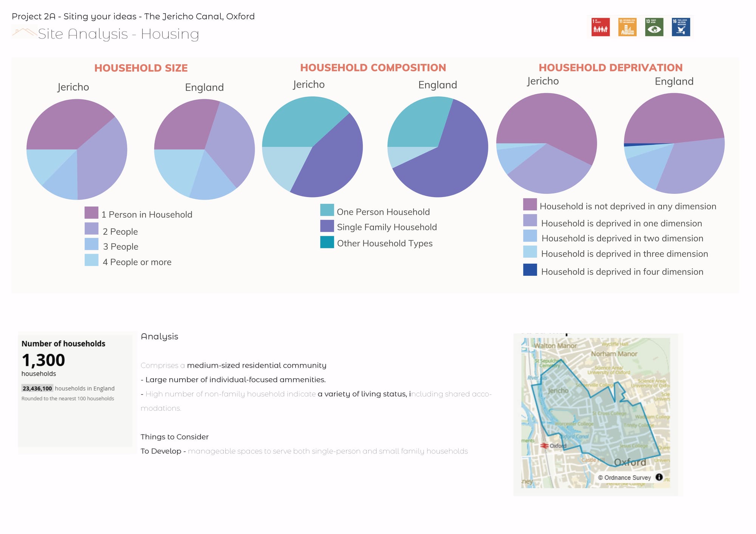Click the SDG 13 Climate Action icon
The width and height of the screenshot is (756, 534).
pyautogui.click(x=654, y=27)
